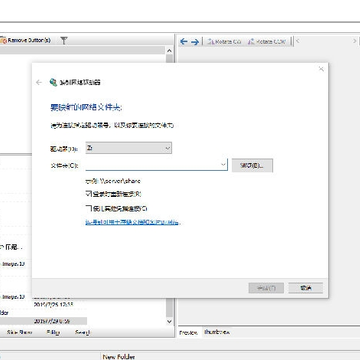This screenshot has width=360, height=360.
Task: Expand the folder path history dropdown arrow
Action: pyautogui.click(x=223, y=165)
